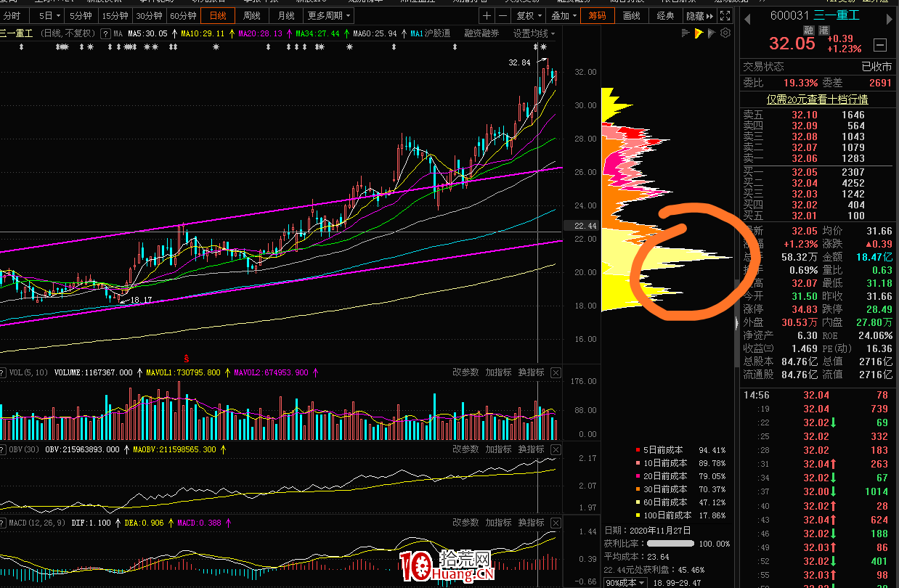Image resolution: width=899 pixels, height=588 pixels.
Task: Switch to 月线 monthly chart
Action: click(x=286, y=15)
